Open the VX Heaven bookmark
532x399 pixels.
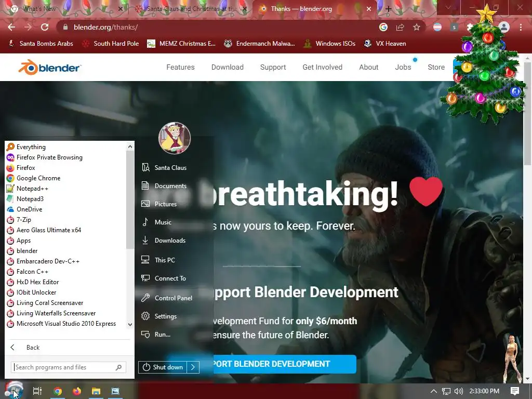coord(385,44)
